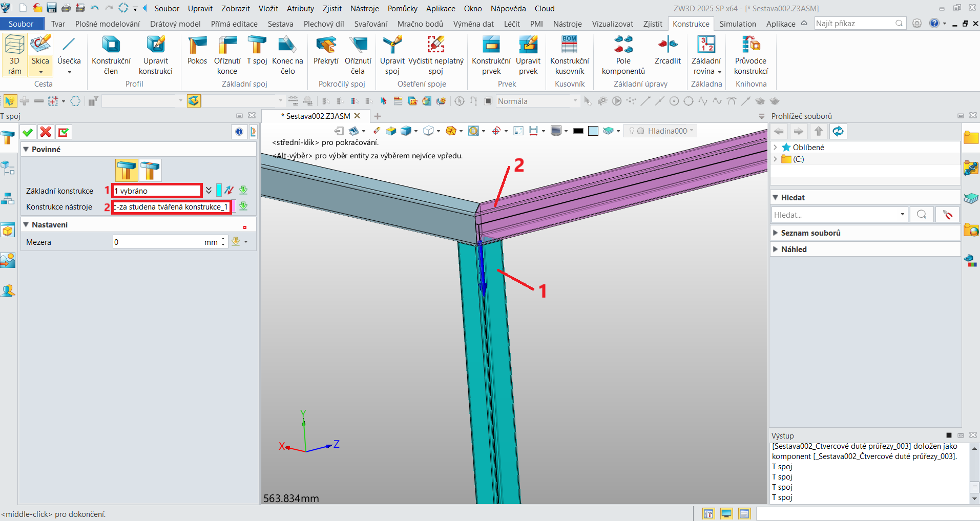Switch to the Svařování ribbon tab

point(371,24)
